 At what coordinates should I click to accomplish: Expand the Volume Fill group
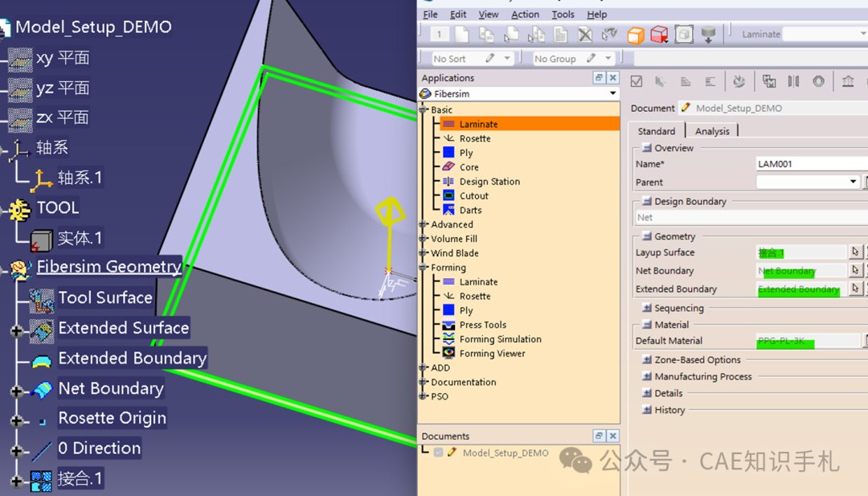click(424, 239)
